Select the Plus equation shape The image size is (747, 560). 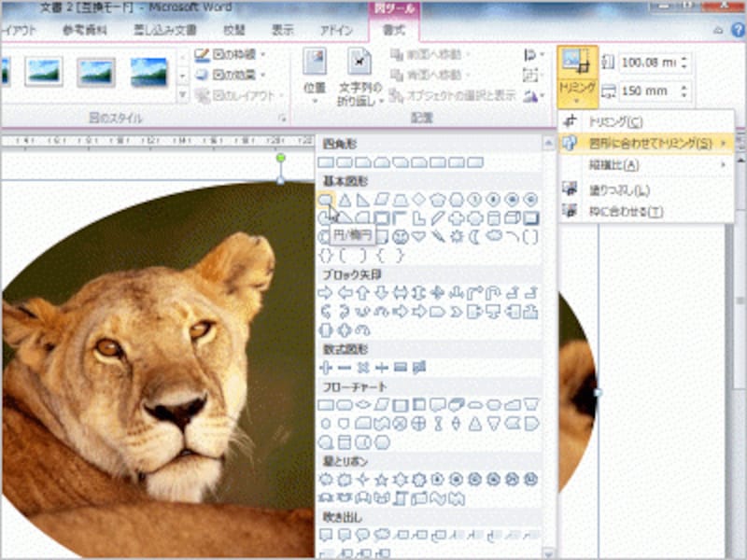click(x=326, y=368)
